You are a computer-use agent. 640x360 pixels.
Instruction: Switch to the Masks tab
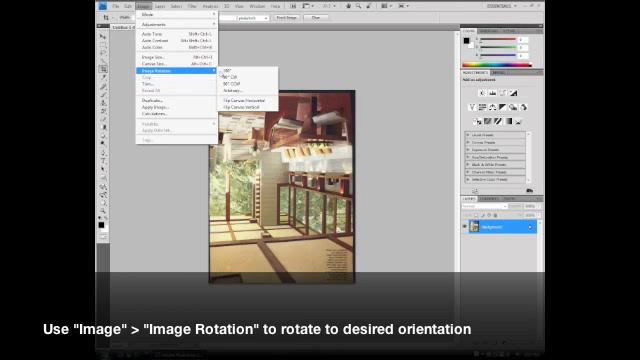point(499,73)
